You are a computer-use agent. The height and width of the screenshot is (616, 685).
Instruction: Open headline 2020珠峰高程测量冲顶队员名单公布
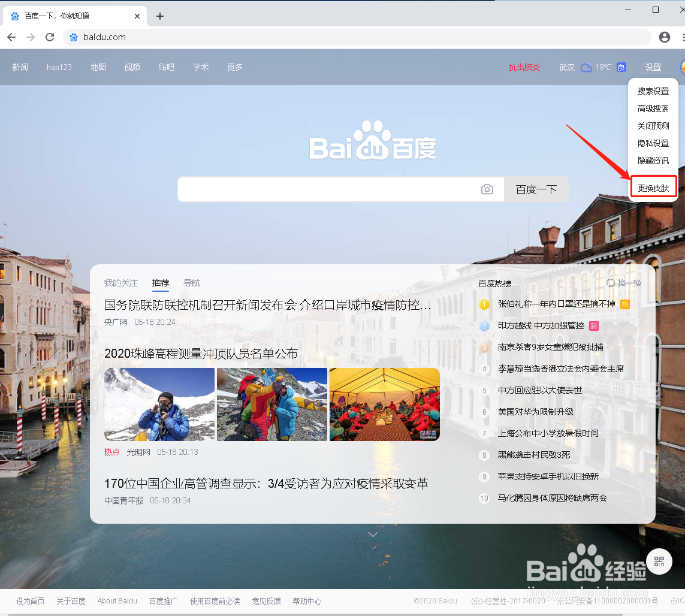click(x=201, y=354)
